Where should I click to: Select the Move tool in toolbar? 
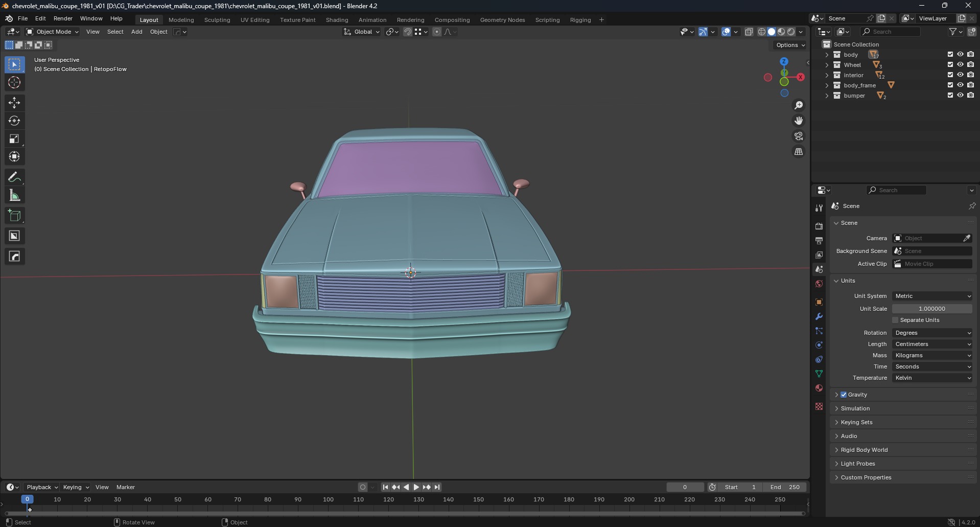point(14,103)
